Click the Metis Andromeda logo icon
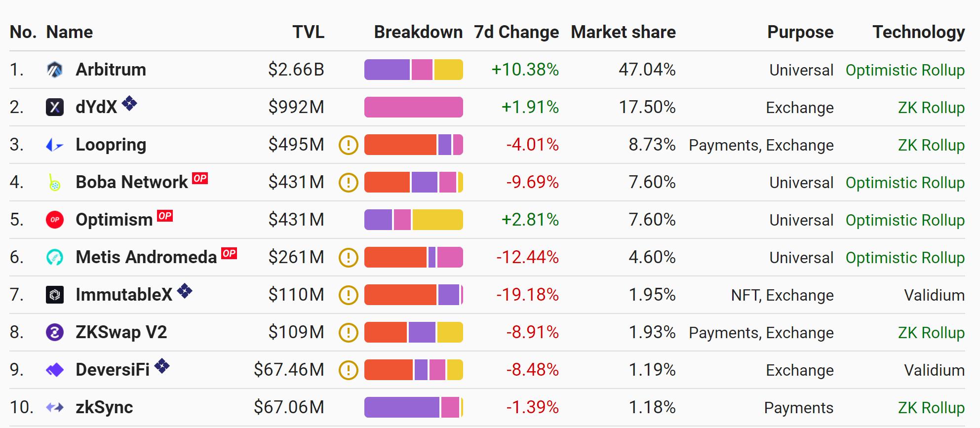Image resolution: width=980 pixels, height=428 pixels. (55, 257)
